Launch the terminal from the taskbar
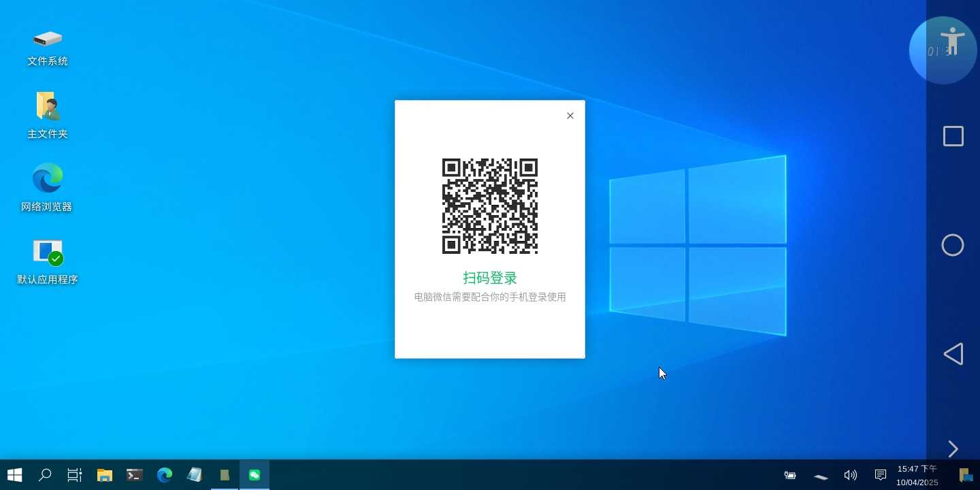 click(135, 475)
